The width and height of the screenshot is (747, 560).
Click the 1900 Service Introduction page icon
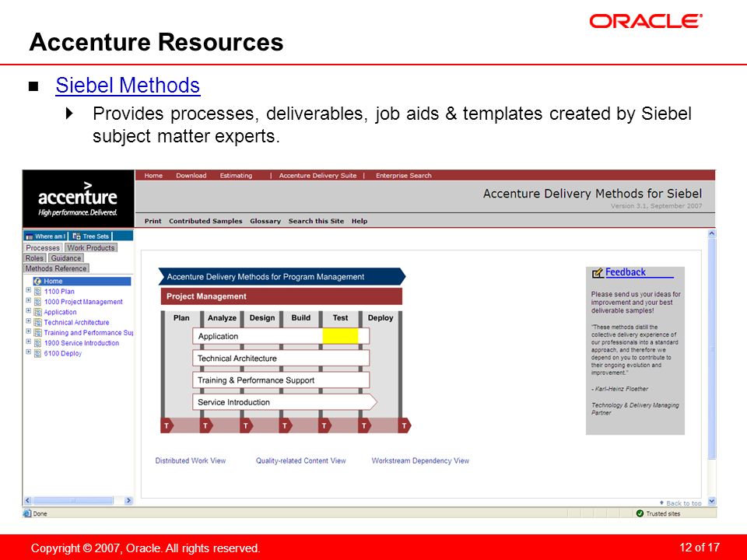(x=37, y=343)
